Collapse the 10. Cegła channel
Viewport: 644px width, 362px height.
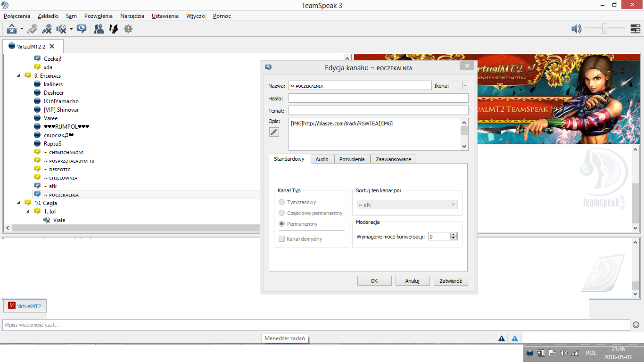(19, 203)
